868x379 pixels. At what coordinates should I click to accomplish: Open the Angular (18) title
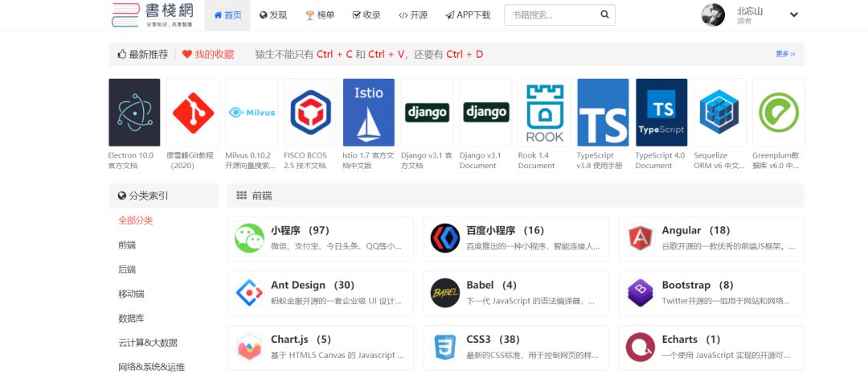pyautogui.click(x=696, y=230)
